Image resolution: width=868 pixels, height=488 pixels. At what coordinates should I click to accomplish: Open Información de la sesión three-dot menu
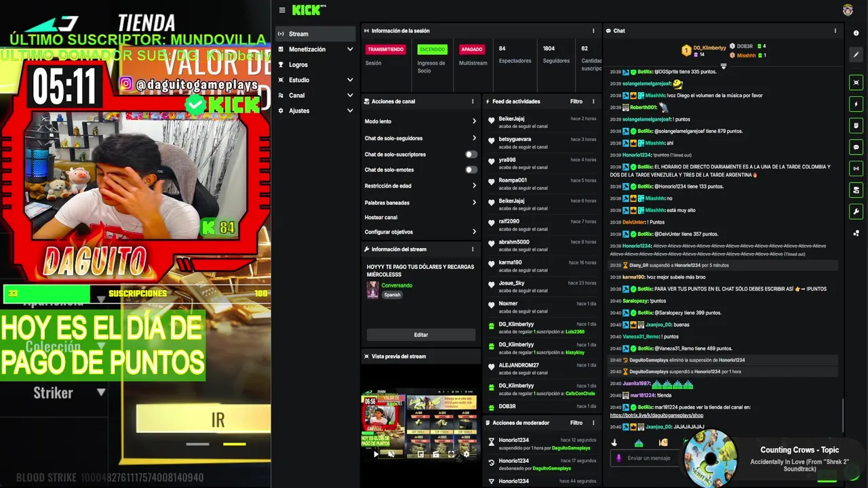593,30
